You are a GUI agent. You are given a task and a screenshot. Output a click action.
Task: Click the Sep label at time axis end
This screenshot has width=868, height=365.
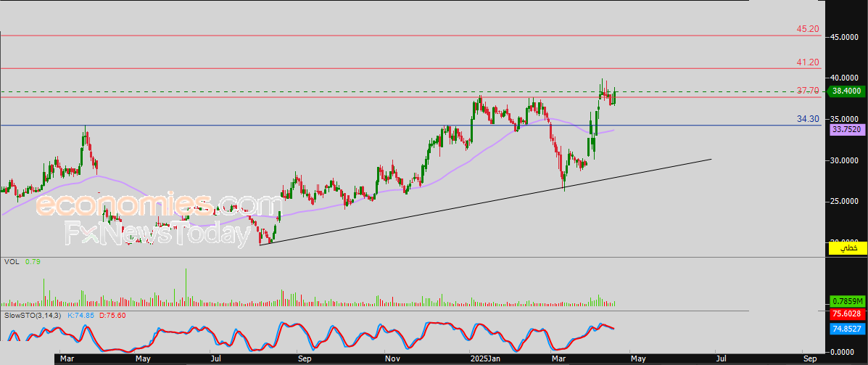810,359
